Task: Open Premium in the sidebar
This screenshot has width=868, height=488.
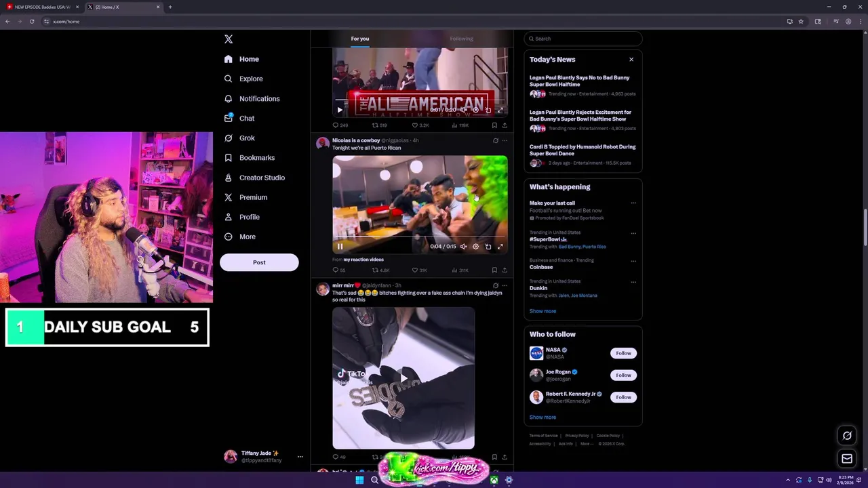Action: pos(245,197)
